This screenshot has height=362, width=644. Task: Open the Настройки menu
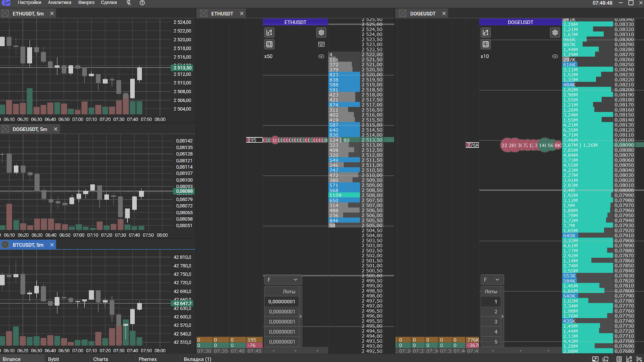29,3
